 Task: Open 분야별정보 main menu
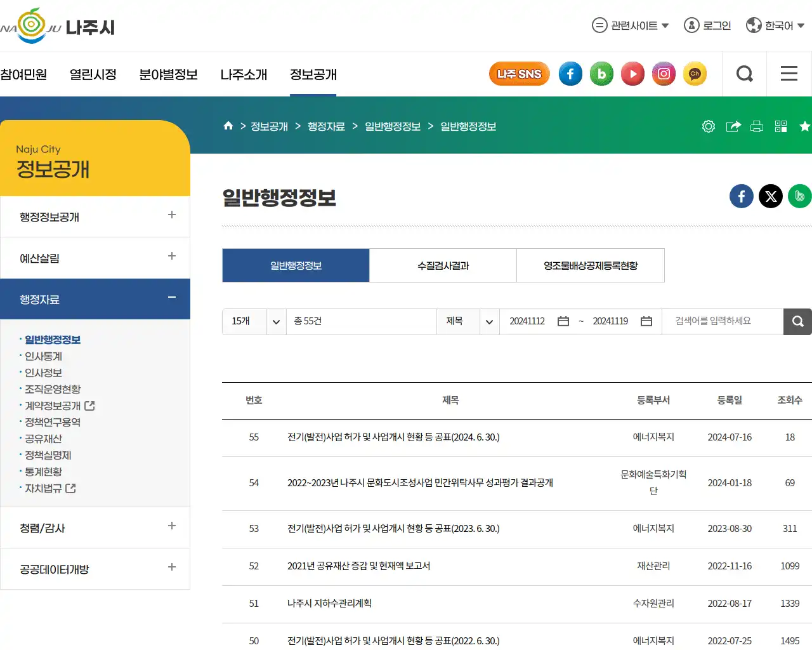(169, 74)
